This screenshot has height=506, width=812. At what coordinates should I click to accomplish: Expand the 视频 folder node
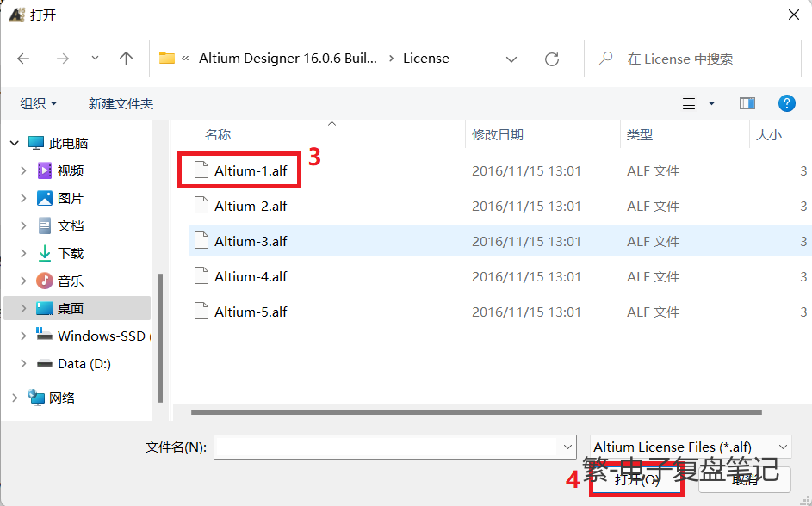point(23,170)
